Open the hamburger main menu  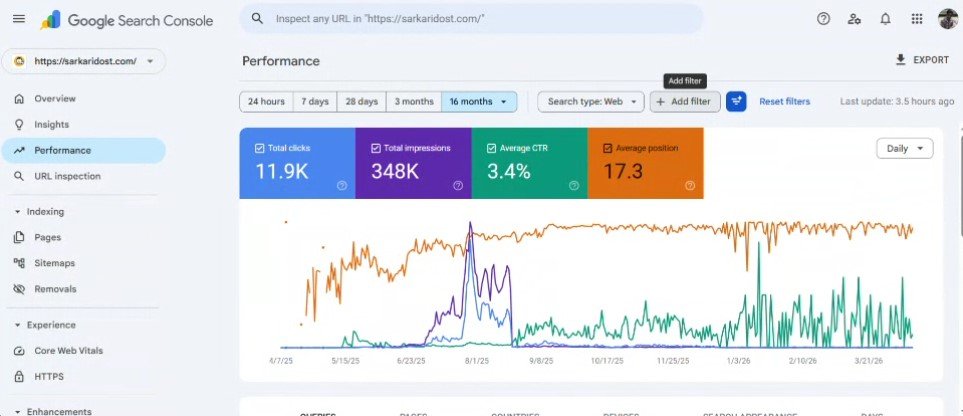[x=19, y=18]
